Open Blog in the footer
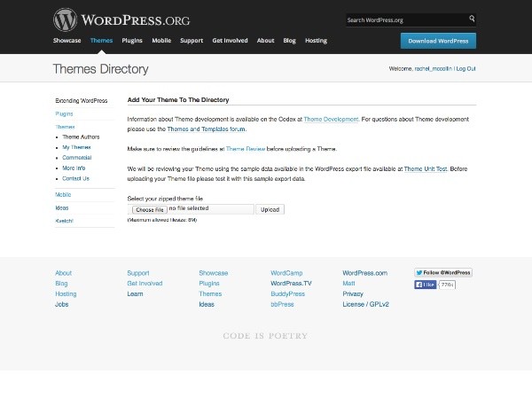This screenshot has width=532, height=414. pos(61,284)
